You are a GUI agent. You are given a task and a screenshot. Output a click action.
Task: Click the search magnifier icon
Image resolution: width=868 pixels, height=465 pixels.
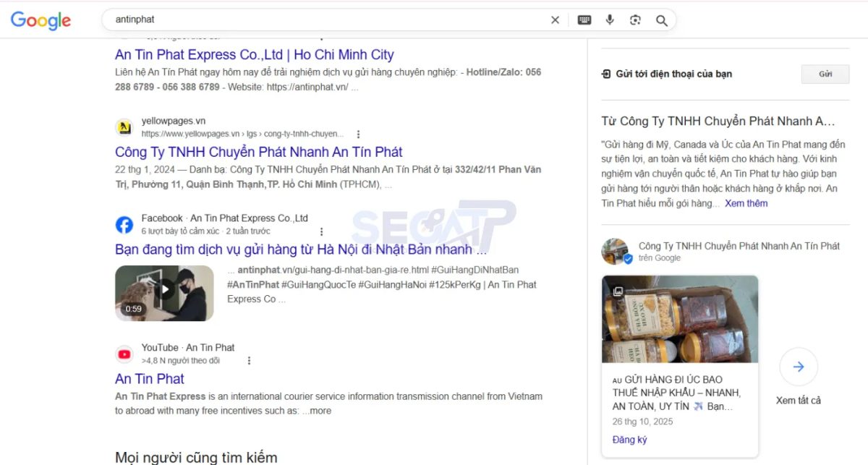coord(660,20)
